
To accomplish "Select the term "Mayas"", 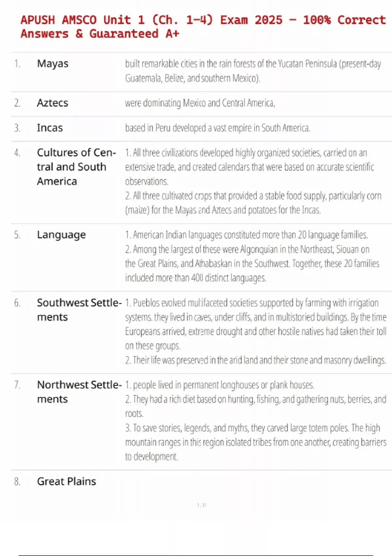I will pyautogui.click(x=53, y=63).
